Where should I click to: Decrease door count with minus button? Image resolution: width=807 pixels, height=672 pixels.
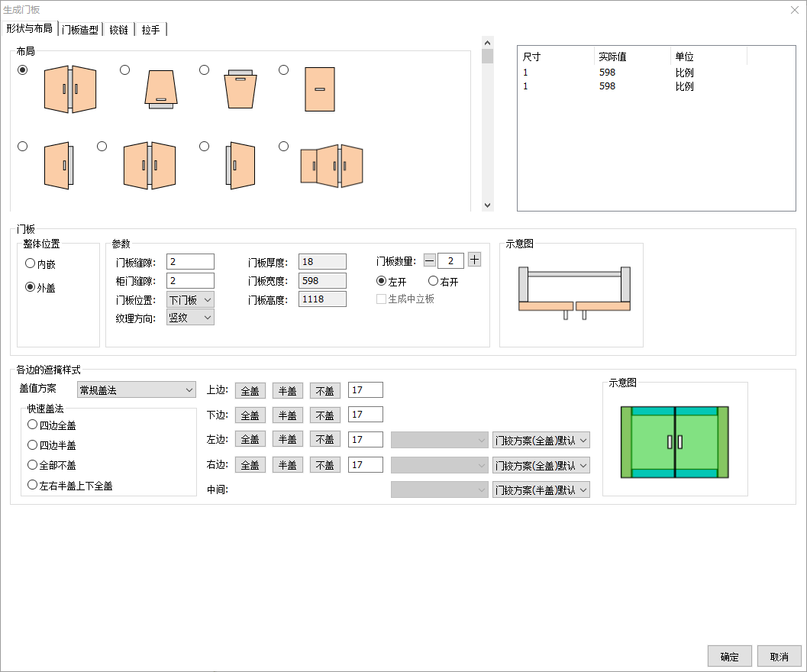tap(430, 260)
